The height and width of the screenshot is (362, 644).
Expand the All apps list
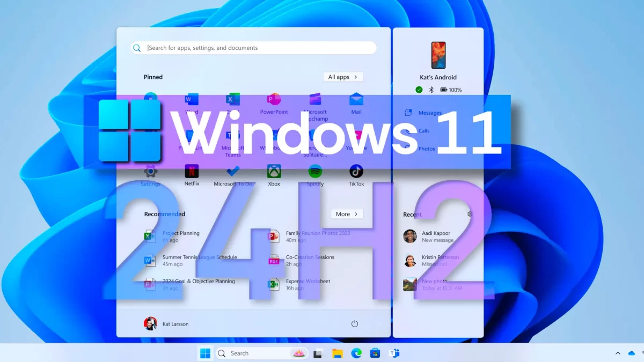pyautogui.click(x=343, y=77)
